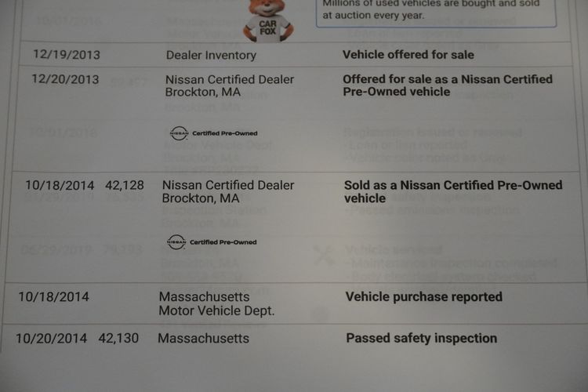The height and width of the screenshot is (392, 588).
Task: Click Nissan logo under the 12/20/2013 entry
Action: click(179, 133)
